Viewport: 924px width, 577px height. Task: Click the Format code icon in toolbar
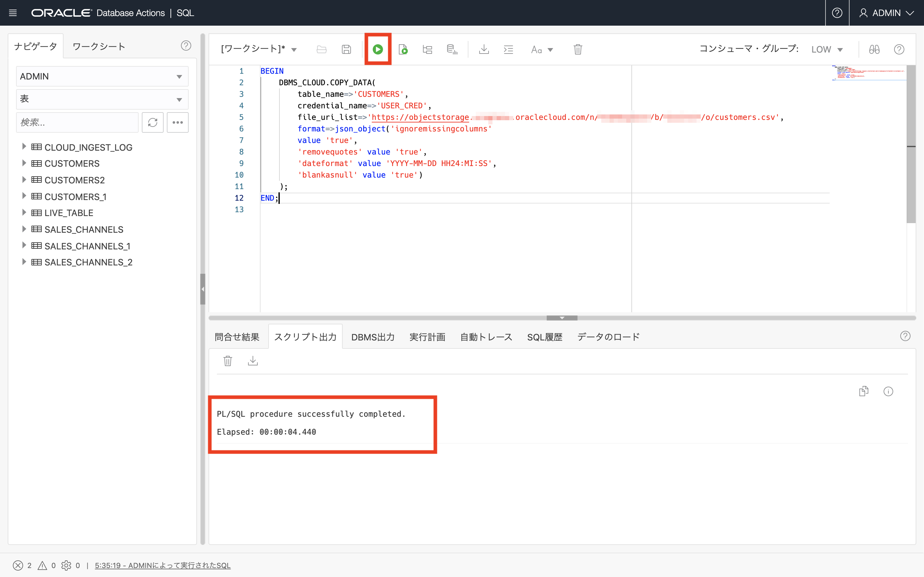pyautogui.click(x=508, y=49)
